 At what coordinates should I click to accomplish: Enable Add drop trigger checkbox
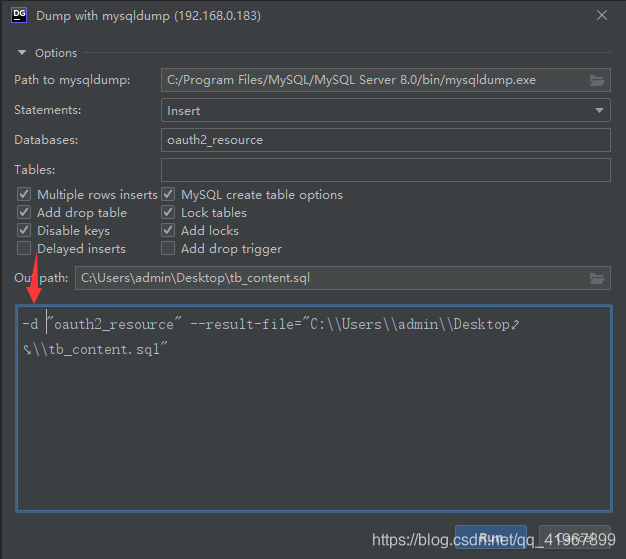pos(168,248)
